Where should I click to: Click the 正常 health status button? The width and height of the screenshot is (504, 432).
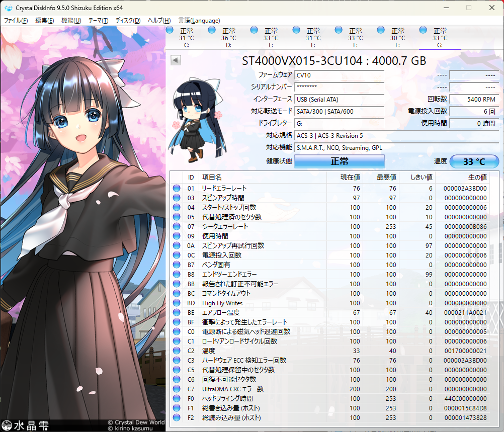pyautogui.click(x=340, y=161)
